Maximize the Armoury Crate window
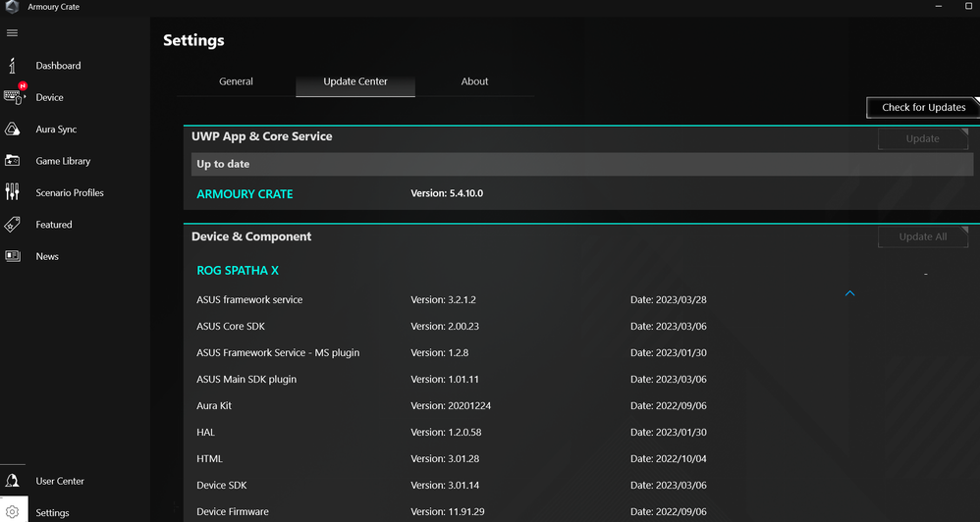This screenshot has width=980, height=522. [x=969, y=6]
